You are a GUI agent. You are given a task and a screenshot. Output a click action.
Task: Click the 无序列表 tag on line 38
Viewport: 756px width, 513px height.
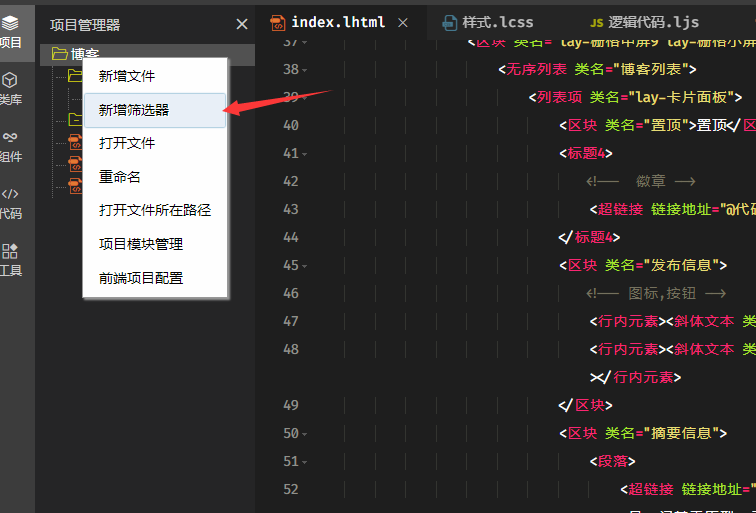point(537,69)
